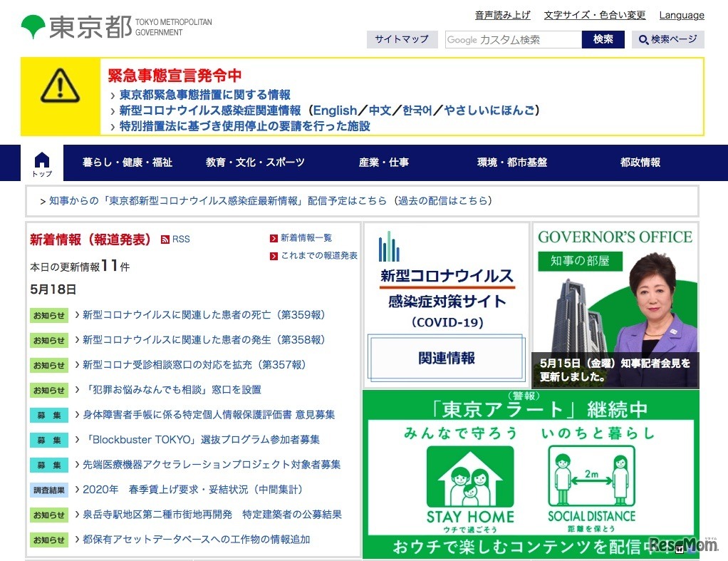Viewport: 728px width, 561px height.
Task: Open the Governor's Office 知事の部屋 banner
Action: point(615,305)
